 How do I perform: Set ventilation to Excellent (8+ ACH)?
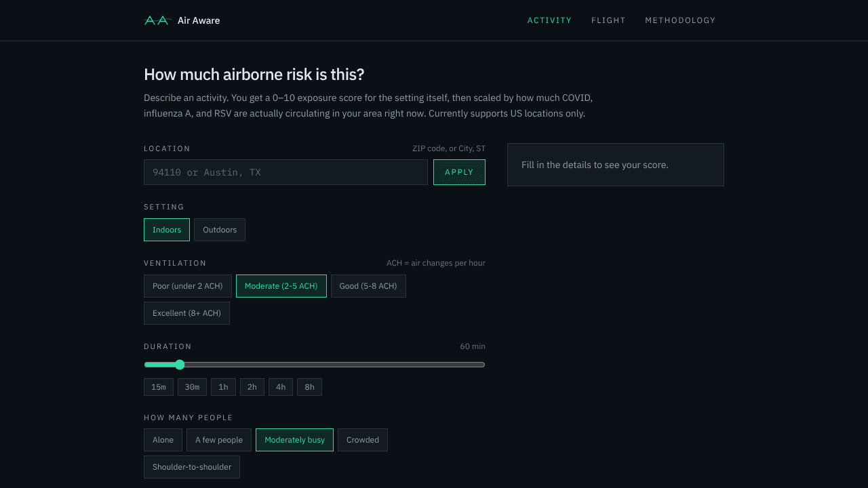[186, 313]
